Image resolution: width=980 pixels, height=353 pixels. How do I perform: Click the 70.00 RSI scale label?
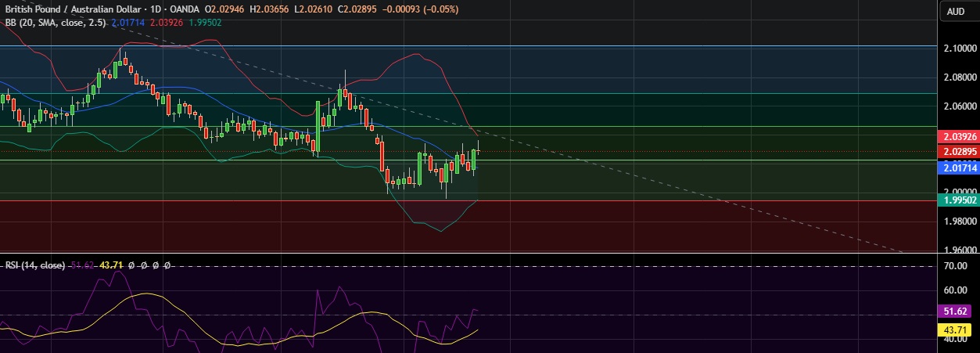pyautogui.click(x=954, y=266)
